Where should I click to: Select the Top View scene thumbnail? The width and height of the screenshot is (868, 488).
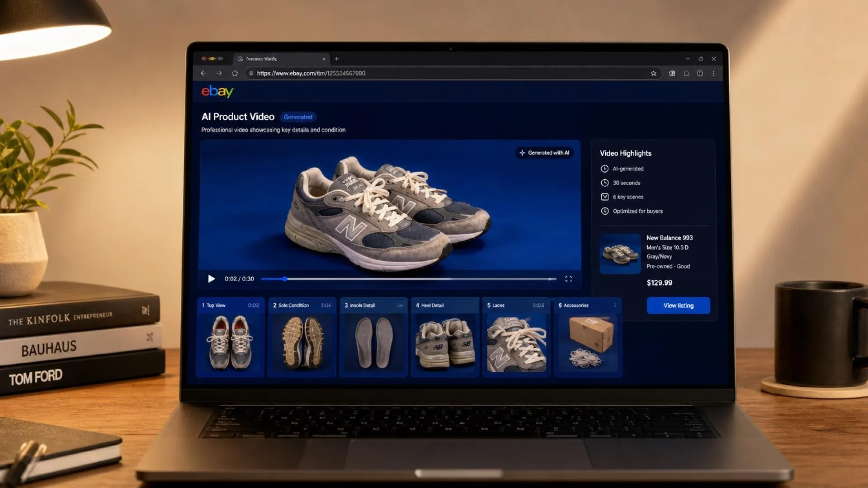(x=231, y=337)
